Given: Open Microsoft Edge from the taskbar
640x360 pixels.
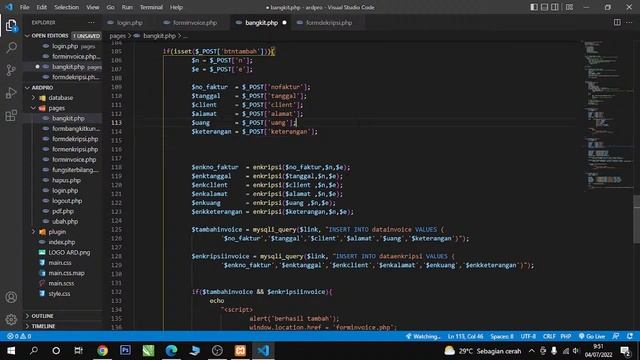Looking at the screenshot, I should (x=171, y=351).
